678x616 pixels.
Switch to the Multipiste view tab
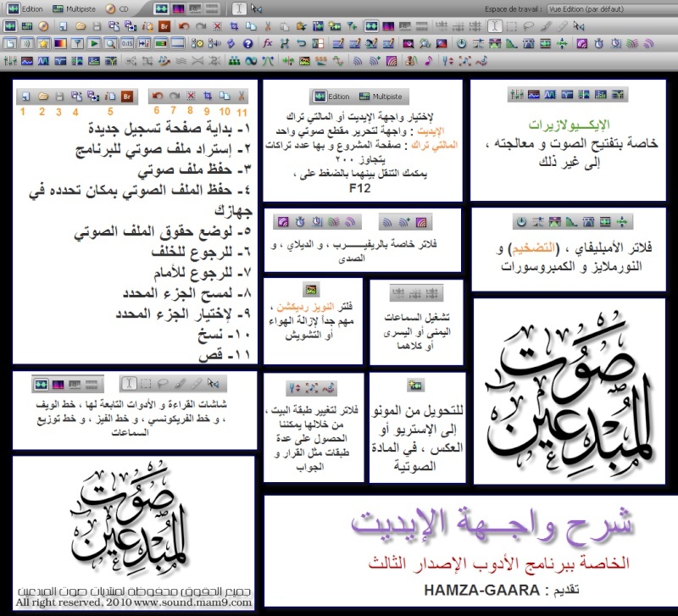tap(74, 8)
